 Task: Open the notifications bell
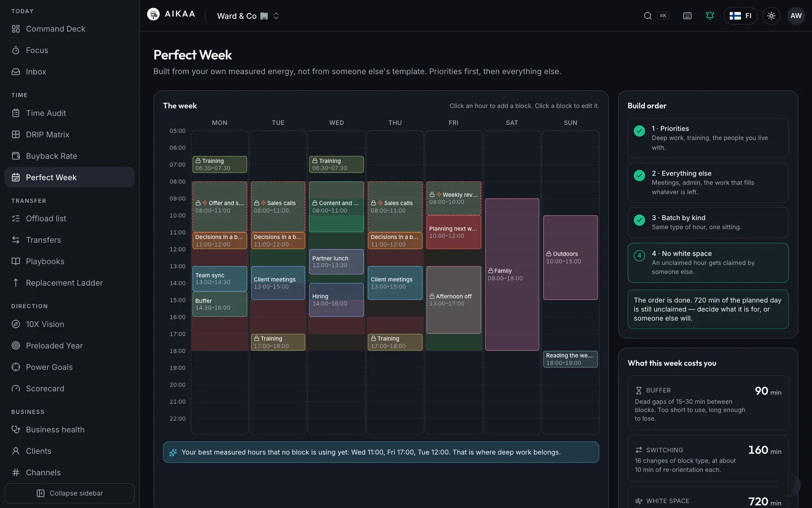click(x=710, y=16)
